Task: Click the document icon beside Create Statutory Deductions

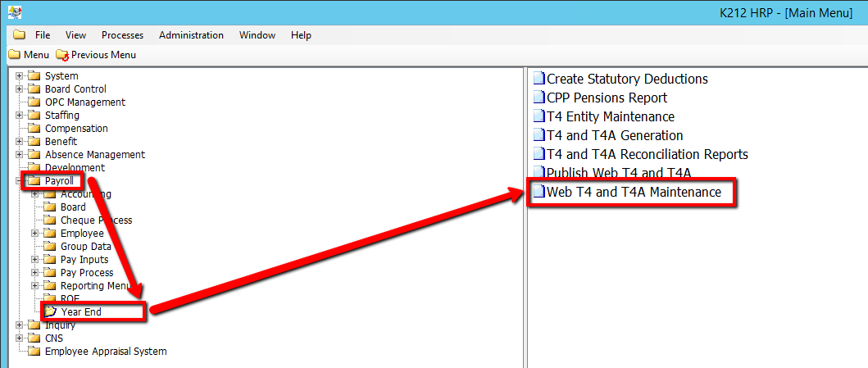Action: point(539,80)
